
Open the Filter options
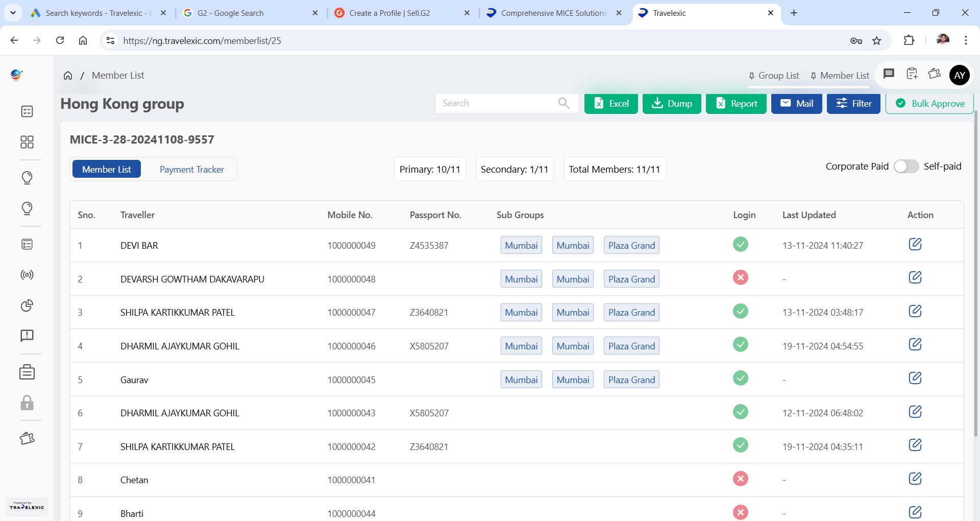pyautogui.click(x=853, y=104)
